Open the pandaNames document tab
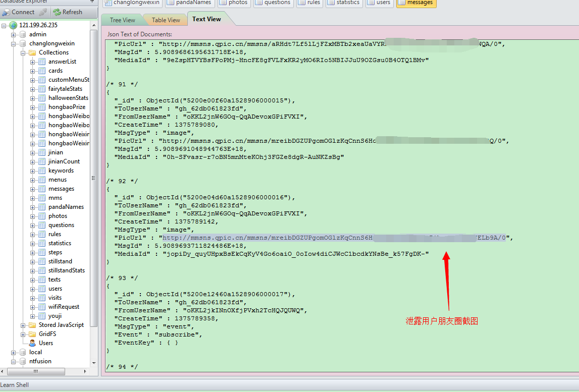579x392 pixels. pos(190,3)
